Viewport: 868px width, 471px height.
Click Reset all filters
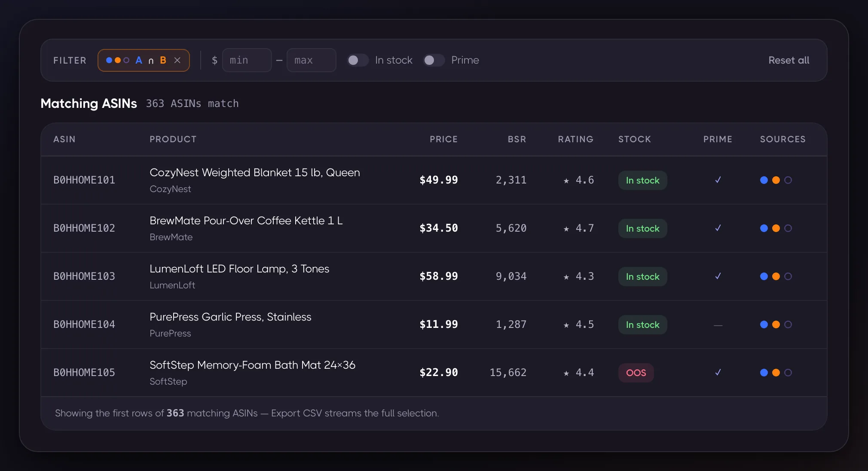tap(789, 60)
